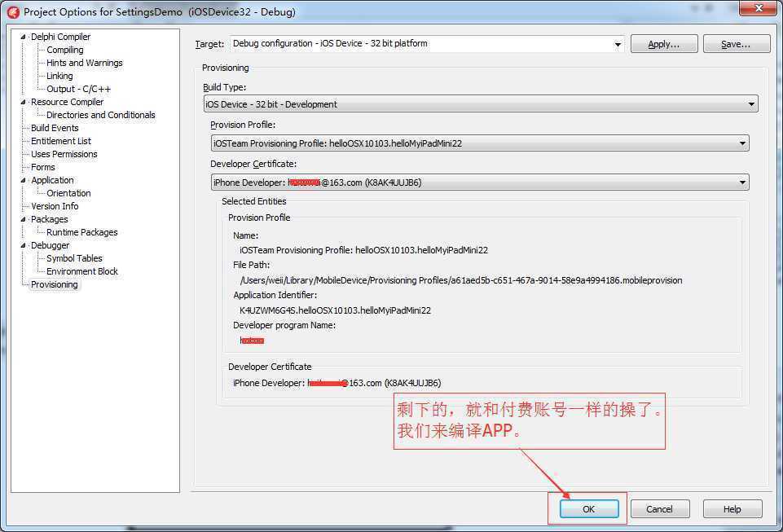The height and width of the screenshot is (532, 783).
Task: Open the Build Type dropdown
Action: pos(751,104)
